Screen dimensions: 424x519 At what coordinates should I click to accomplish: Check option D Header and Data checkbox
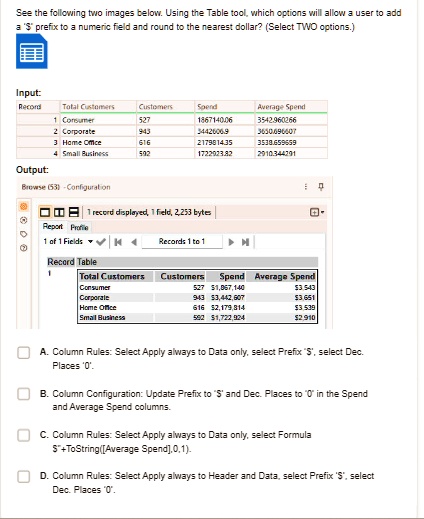pos(24,476)
